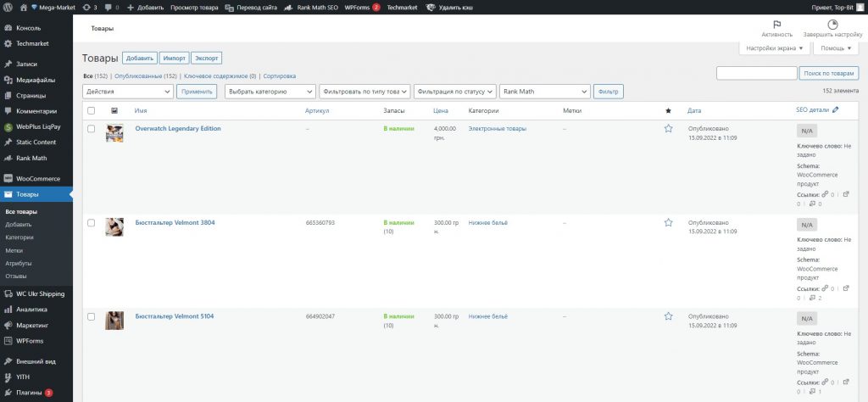
Task: Open the Сортировка link
Action: tap(280, 76)
